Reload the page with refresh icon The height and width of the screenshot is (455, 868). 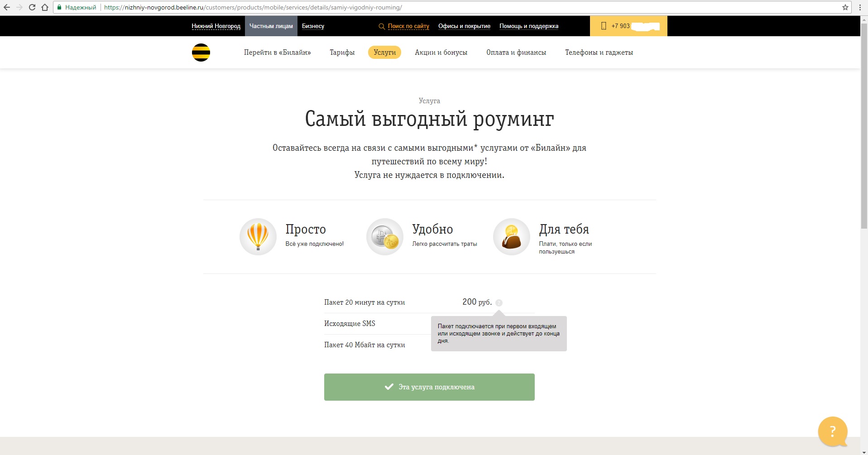click(x=32, y=7)
